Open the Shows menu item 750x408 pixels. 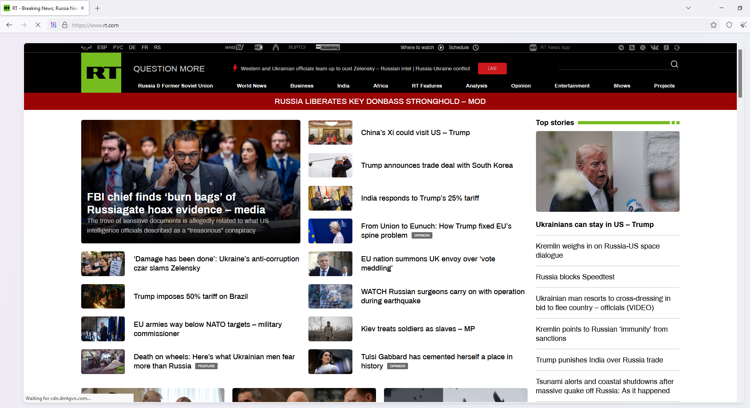click(622, 86)
